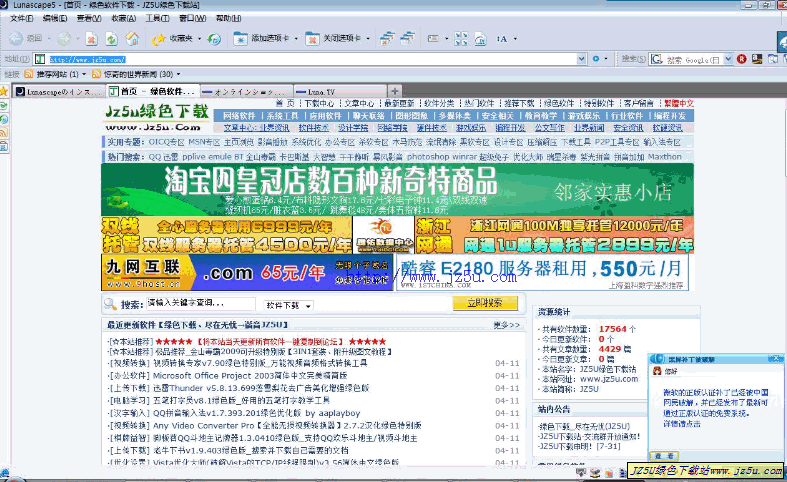This screenshot has height=482, width=787.
Task: Click the RSS feed icon in left sidebar
Action: click(4, 132)
